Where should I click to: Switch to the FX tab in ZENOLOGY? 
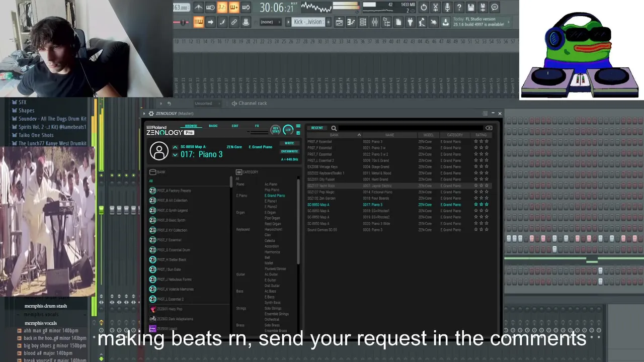click(x=257, y=126)
